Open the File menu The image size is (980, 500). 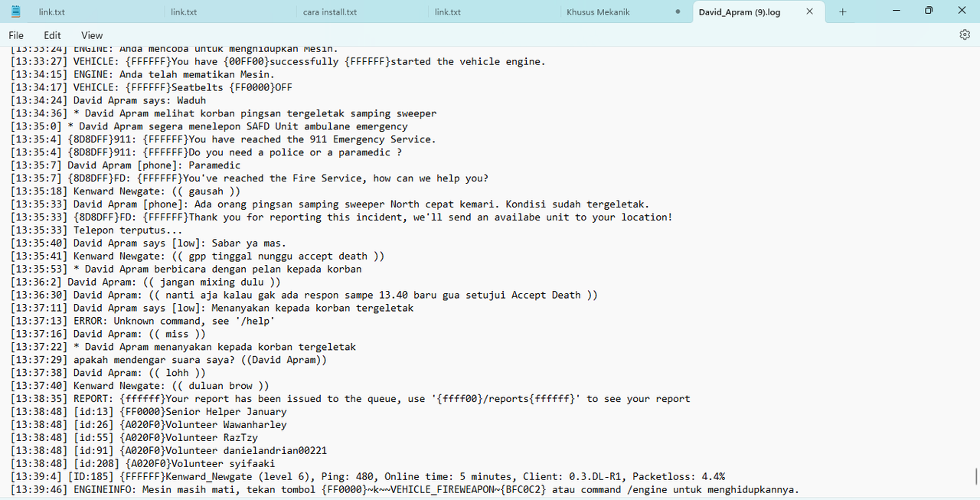(16, 35)
